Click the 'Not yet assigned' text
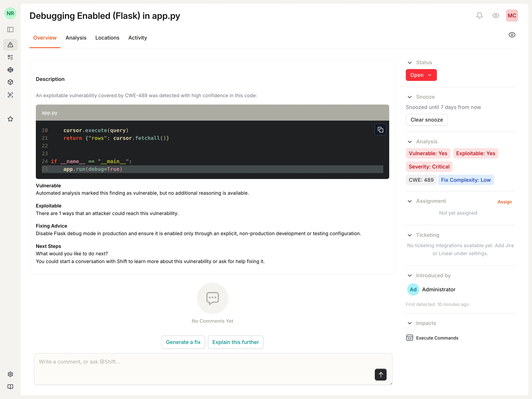 458,213
